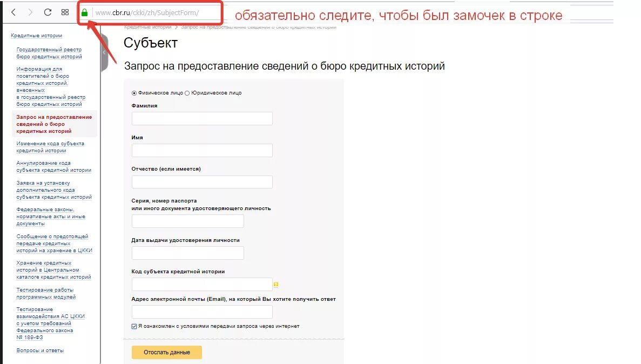Open Изменение кода субъекта кредитной истории link
The height and width of the screenshot is (364, 641).
[50, 147]
